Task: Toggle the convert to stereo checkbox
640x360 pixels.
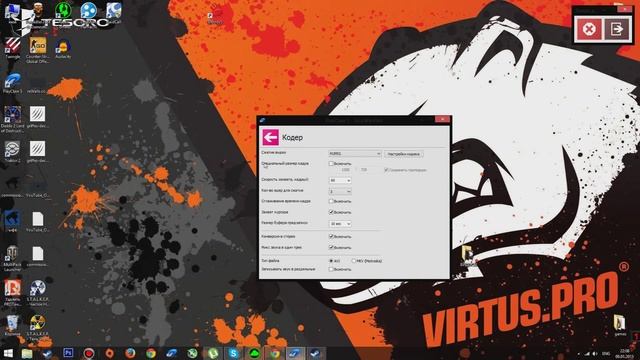Action: [x=331, y=236]
